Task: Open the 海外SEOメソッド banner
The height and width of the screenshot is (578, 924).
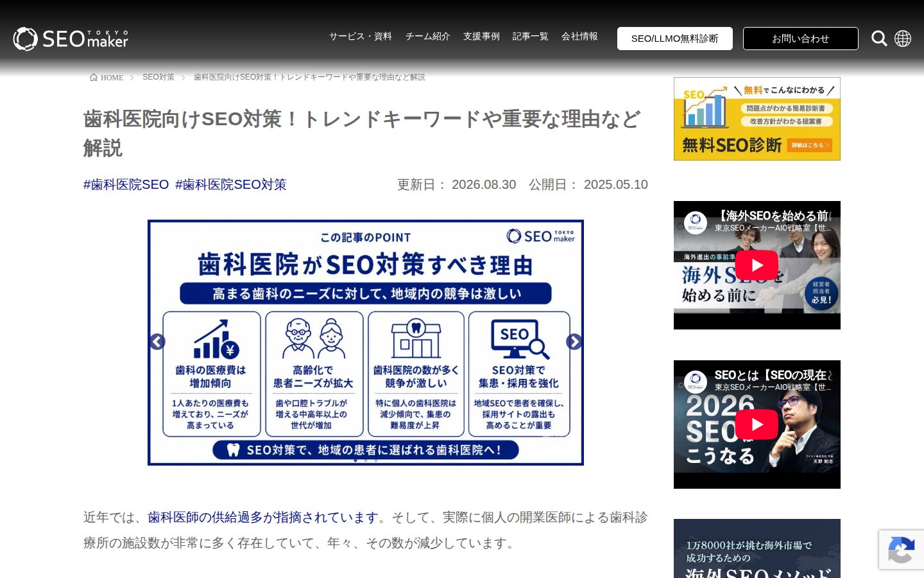Action: click(757, 548)
